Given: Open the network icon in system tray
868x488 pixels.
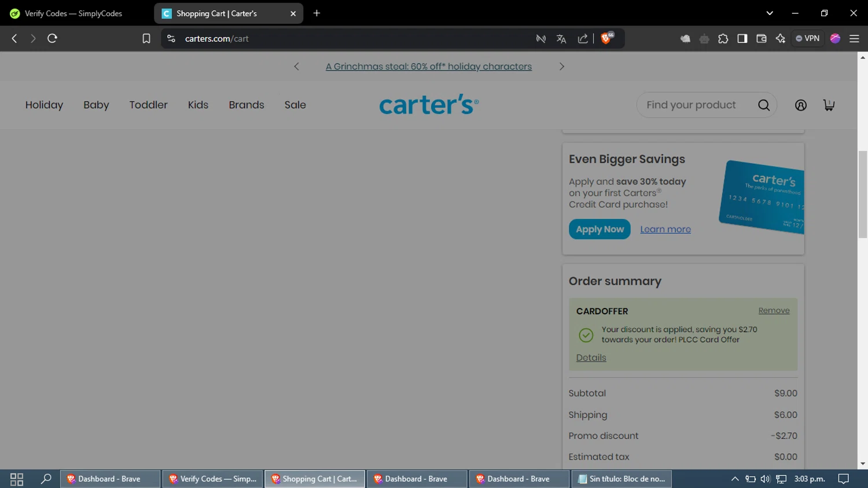Looking at the screenshot, I should tap(781, 479).
